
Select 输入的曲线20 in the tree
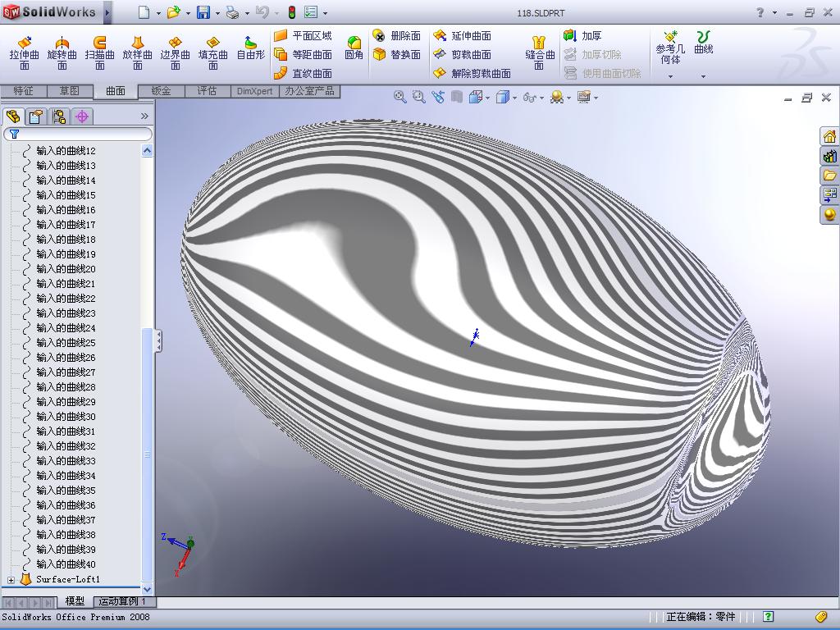click(66, 269)
